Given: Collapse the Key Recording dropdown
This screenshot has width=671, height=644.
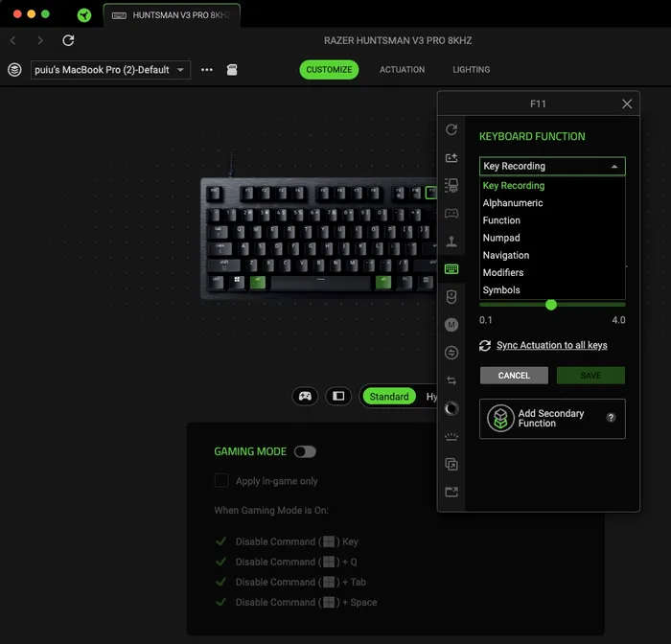Looking at the screenshot, I should click(x=552, y=166).
